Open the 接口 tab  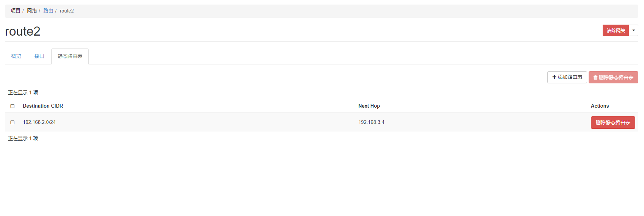point(39,56)
